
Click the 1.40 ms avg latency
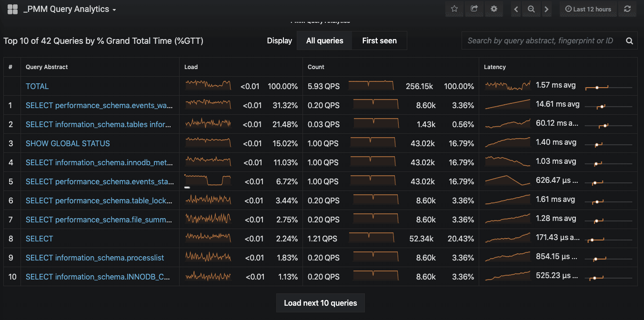(x=556, y=142)
